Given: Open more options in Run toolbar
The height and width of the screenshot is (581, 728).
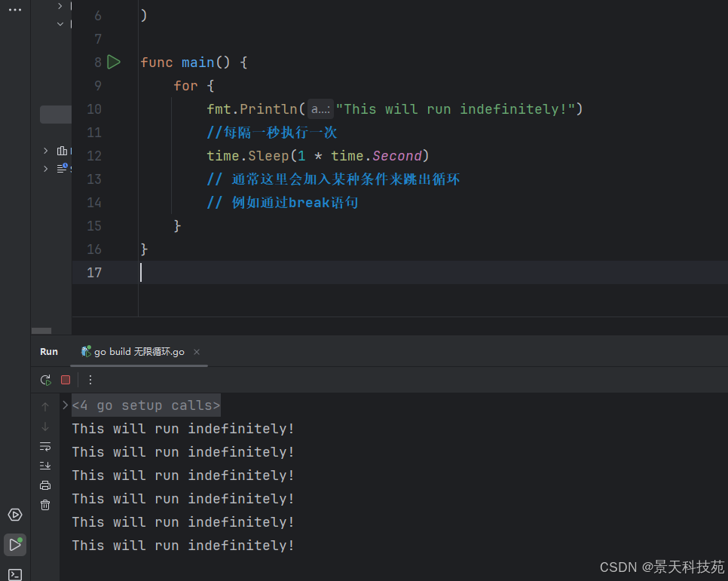Looking at the screenshot, I should pos(90,380).
